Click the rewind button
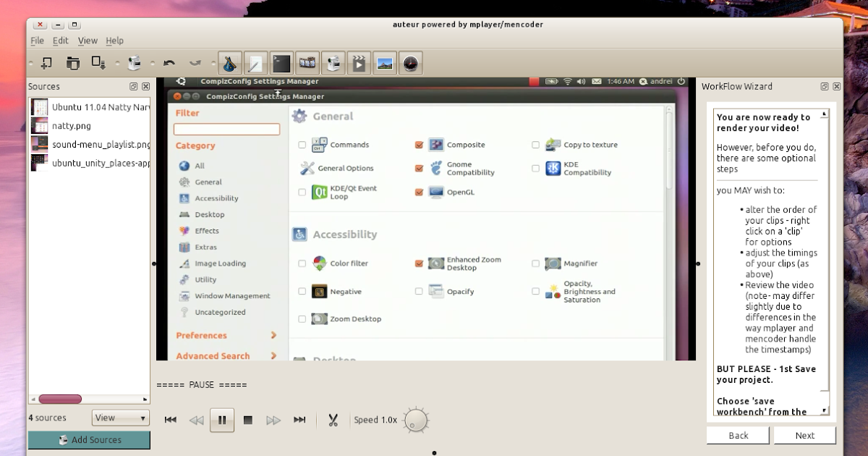 pos(196,420)
